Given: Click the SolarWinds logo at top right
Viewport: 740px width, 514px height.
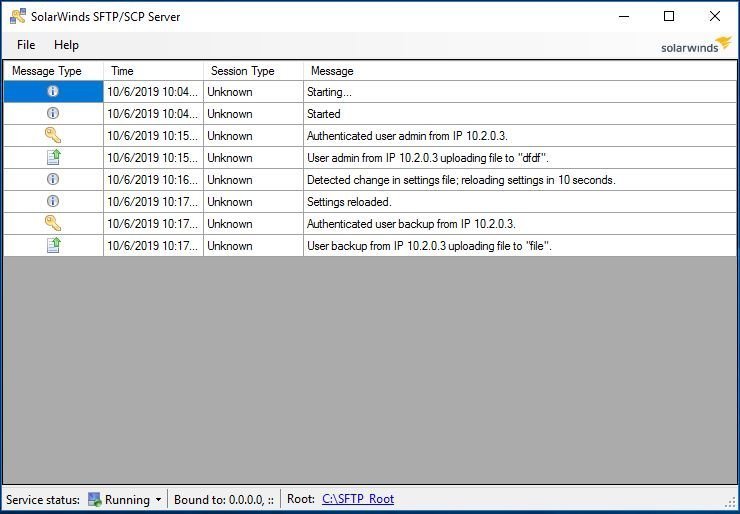Looking at the screenshot, I should point(696,45).
